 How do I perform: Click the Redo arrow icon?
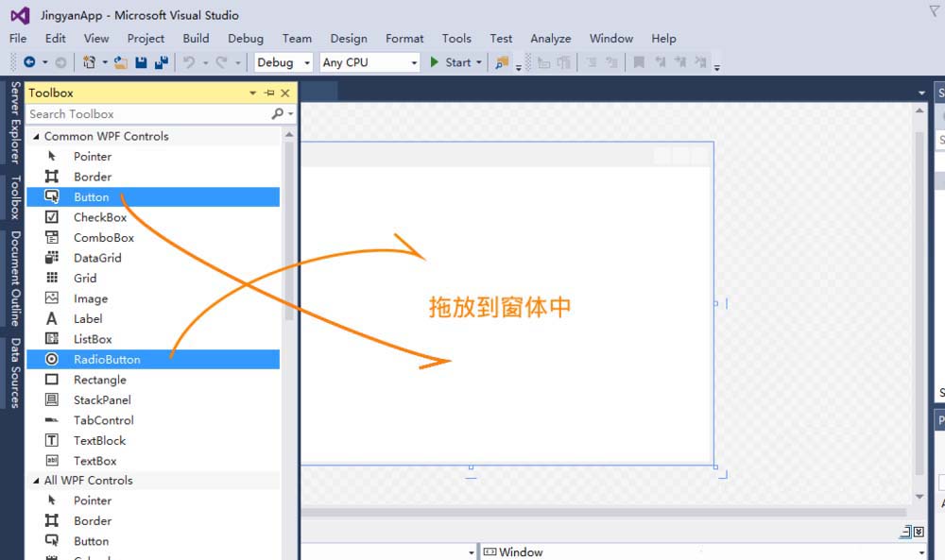[x=221, y=62]
